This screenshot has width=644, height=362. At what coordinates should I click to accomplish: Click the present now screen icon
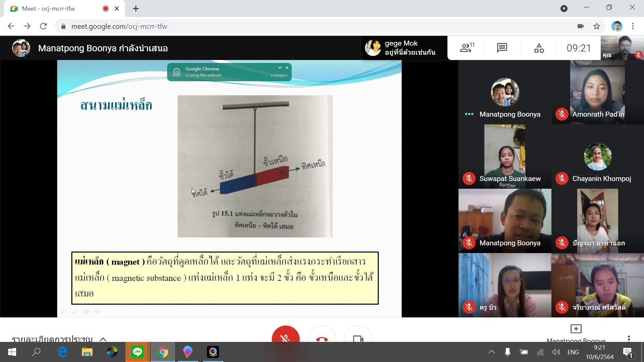(576, 329)
